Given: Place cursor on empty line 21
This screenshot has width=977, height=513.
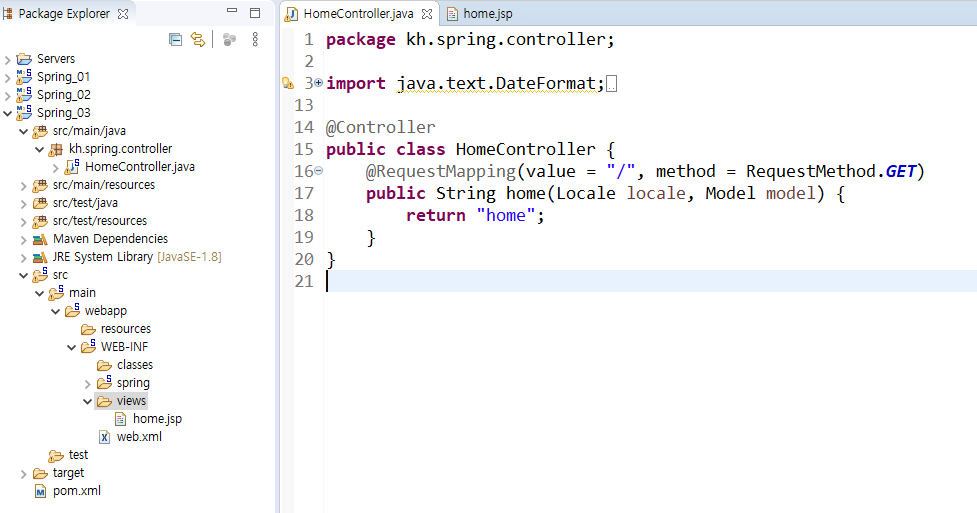Looking at the screenshot, I should (651, 282).
